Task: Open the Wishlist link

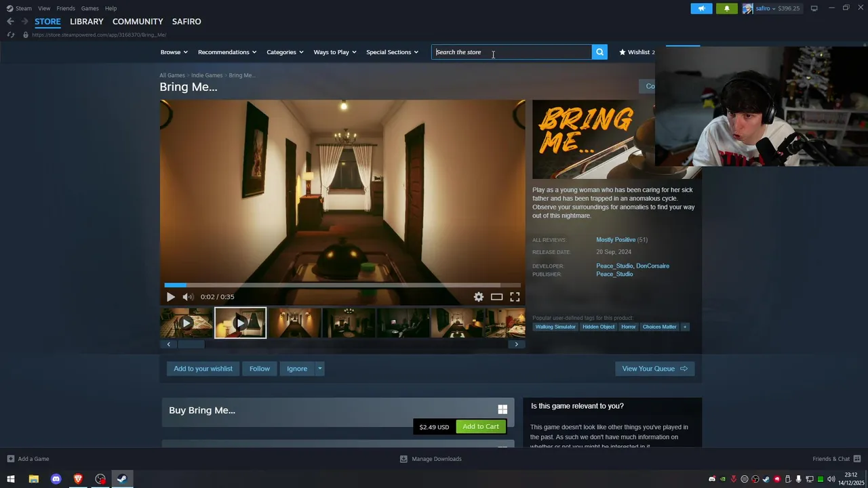Action: [x=637, y=52]
